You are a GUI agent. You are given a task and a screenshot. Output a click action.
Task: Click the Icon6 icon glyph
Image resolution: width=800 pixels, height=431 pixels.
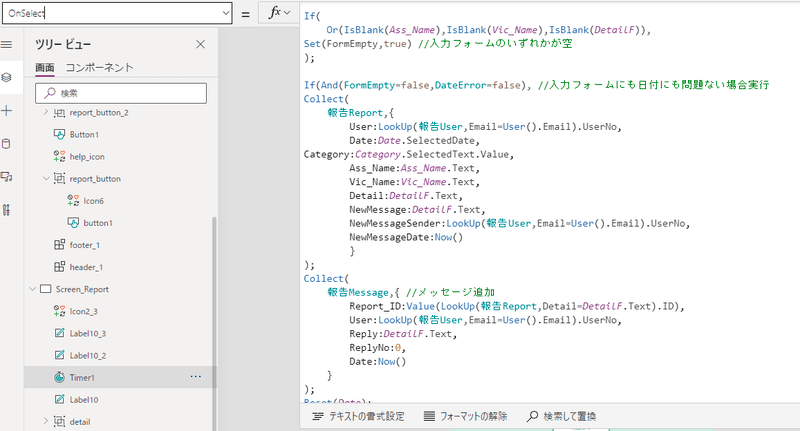coord(73,200)
